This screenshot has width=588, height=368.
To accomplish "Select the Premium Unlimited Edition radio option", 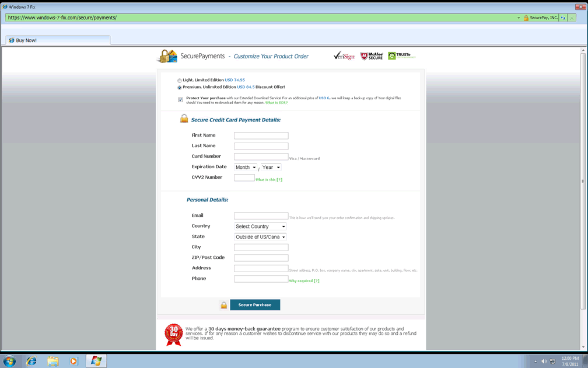I will [x=180, y=88].
